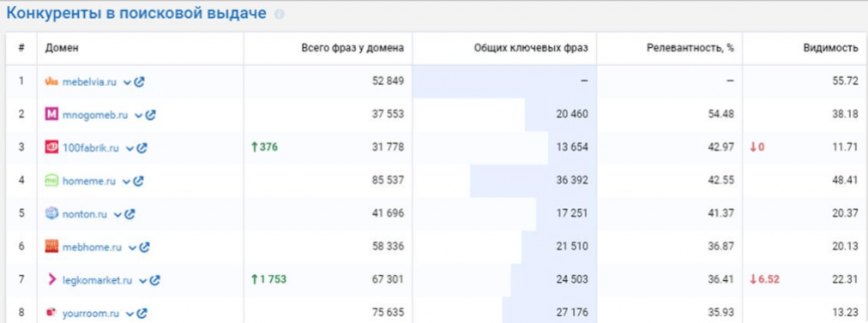Click the 52 849 phrase count cell
Screen dimensions: 868x323
pyautogui.click(x=388, y=81)
